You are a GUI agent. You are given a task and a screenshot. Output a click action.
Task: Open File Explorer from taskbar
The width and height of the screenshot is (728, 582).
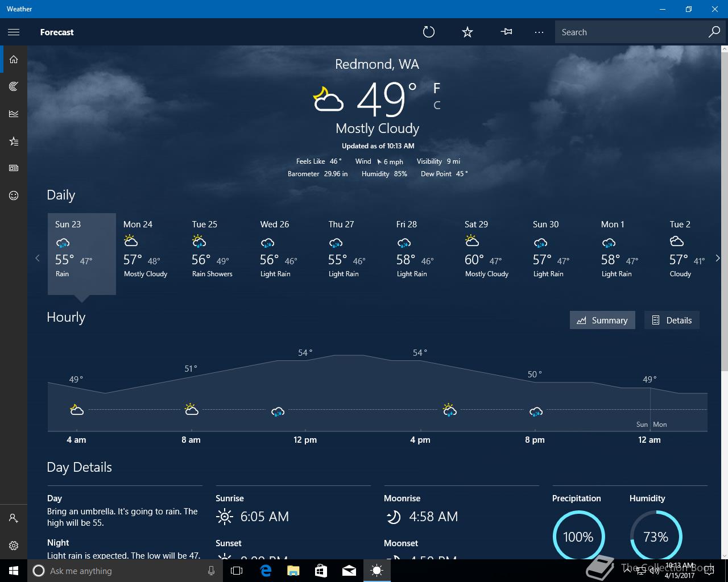pyautogui.click(x=293, y=571)
